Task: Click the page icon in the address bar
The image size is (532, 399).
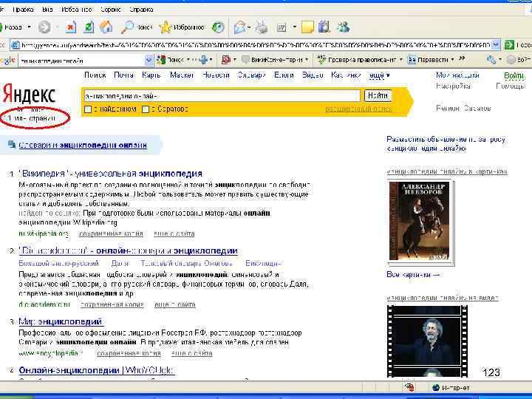Action: pyautogui.click(x=16, y=45)
